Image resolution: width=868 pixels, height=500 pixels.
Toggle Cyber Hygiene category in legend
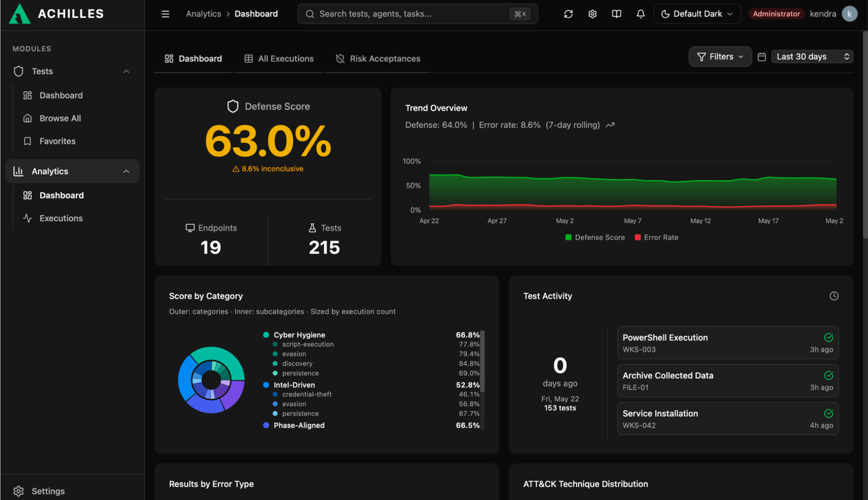[294, 335]
